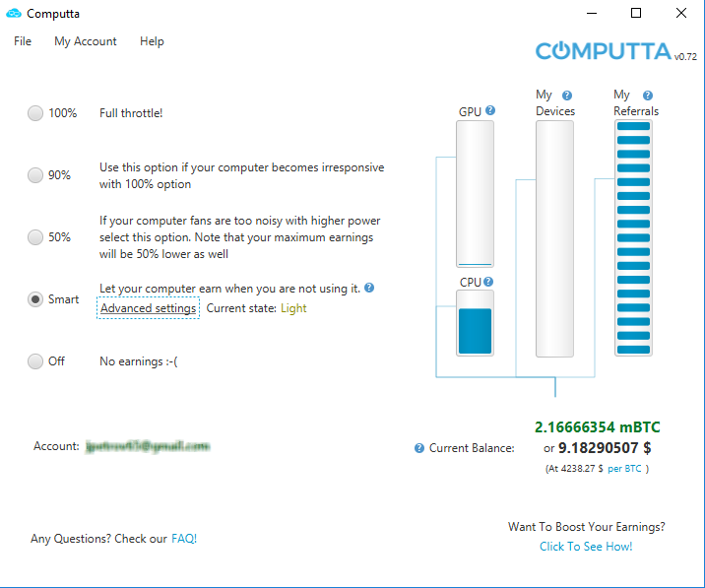
Task: Click the v0.72 version label
Action: 685,57
